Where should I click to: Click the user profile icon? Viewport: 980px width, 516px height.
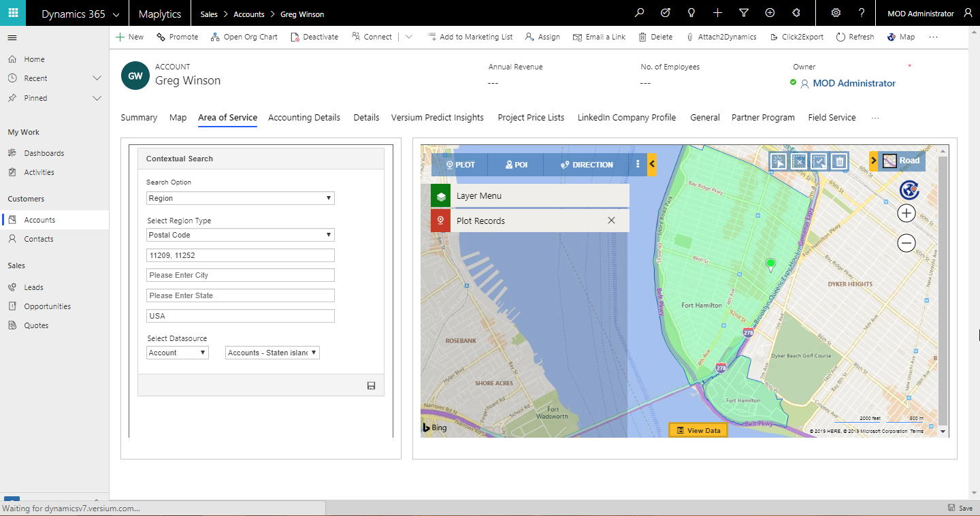click(x=968, y=13)
